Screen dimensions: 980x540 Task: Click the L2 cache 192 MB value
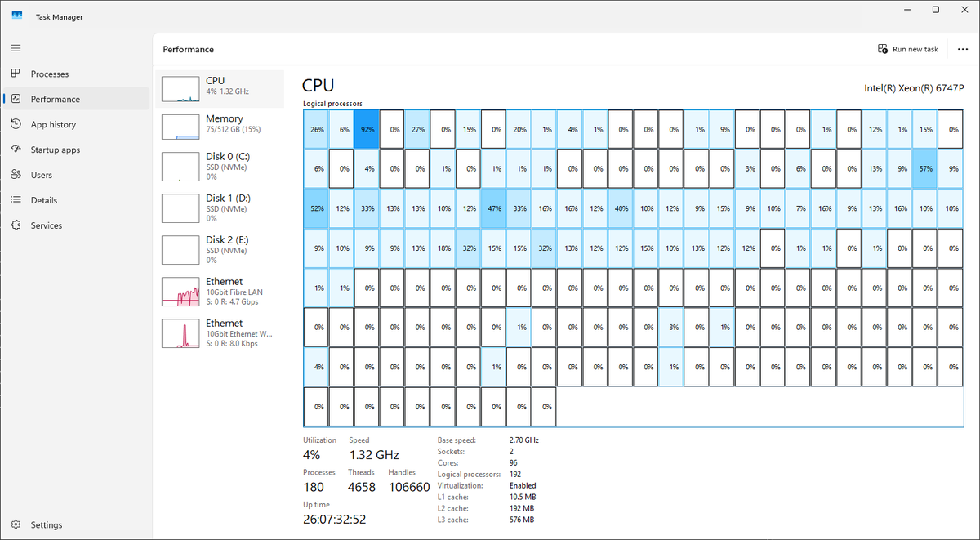(521, 508)
